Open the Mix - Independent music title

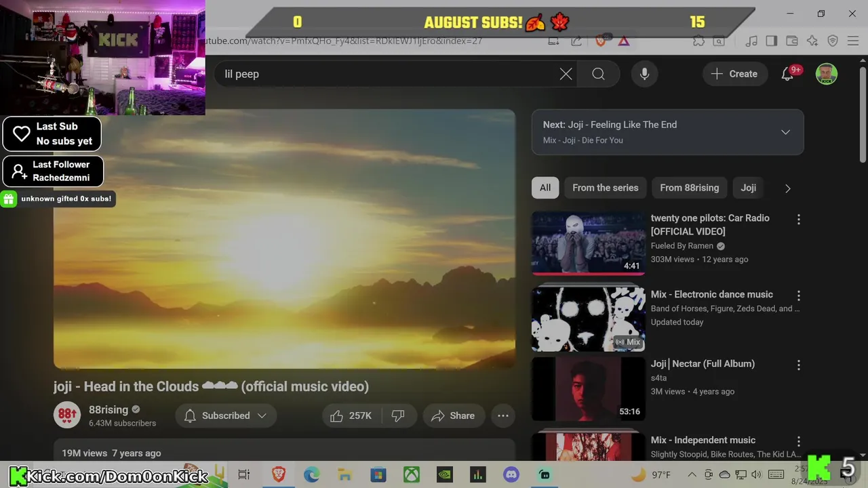[703, 440]
